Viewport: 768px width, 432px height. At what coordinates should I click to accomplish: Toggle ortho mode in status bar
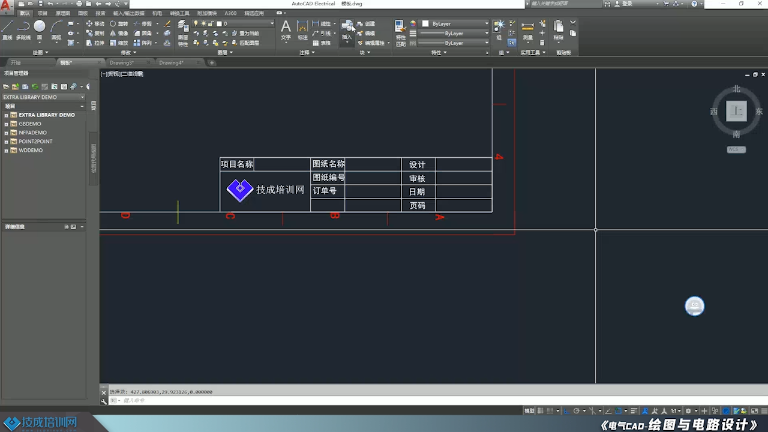pyautogui.click(x=566, y=411)
